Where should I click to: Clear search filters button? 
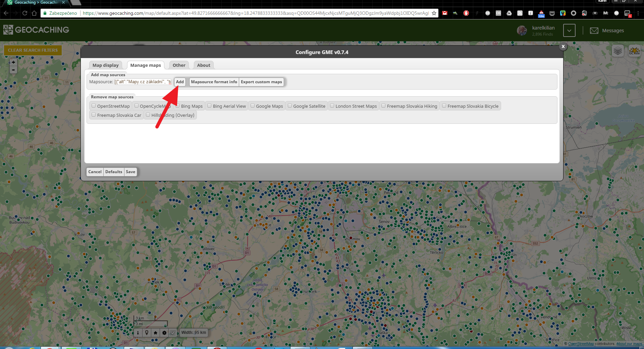click(33, 50)
